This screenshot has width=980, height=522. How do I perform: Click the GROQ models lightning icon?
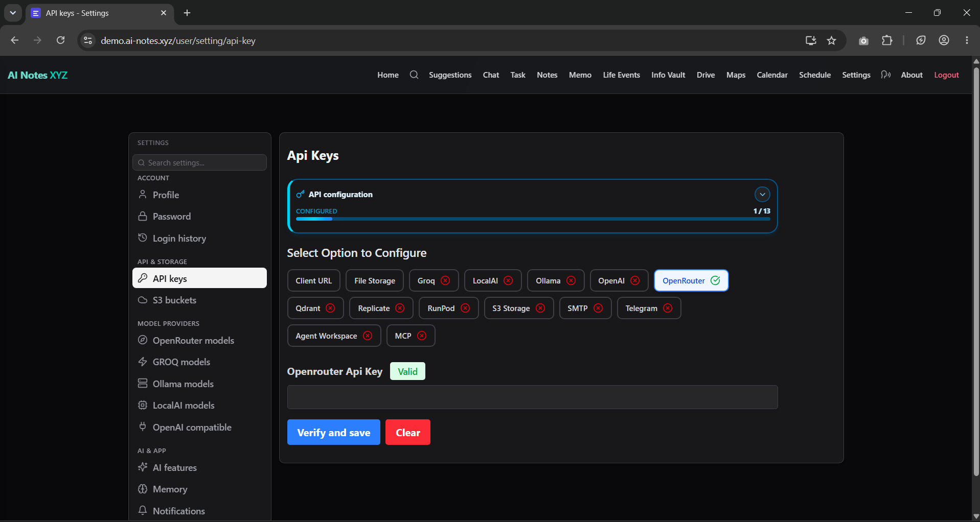point(143,362)
